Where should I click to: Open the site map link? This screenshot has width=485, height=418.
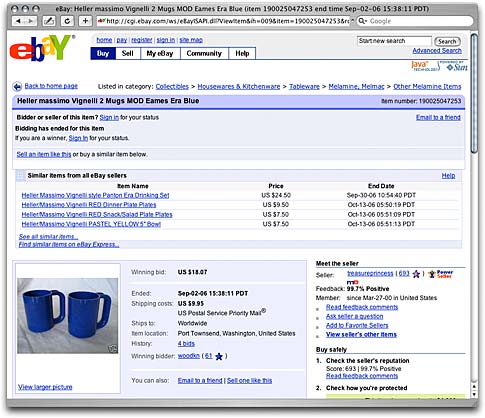click(x=191, y=40)
